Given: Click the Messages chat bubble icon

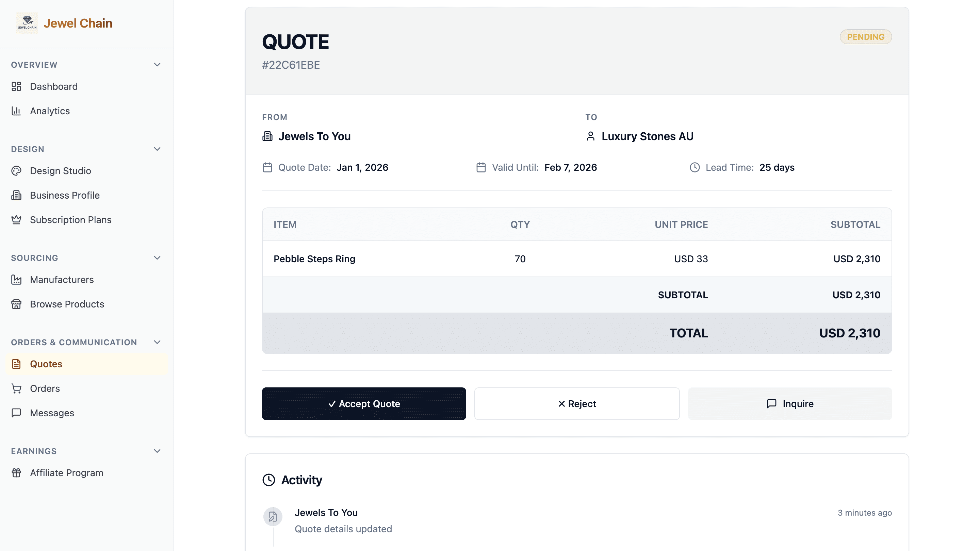Looking at the screenshot, I should tap(16, 413).
